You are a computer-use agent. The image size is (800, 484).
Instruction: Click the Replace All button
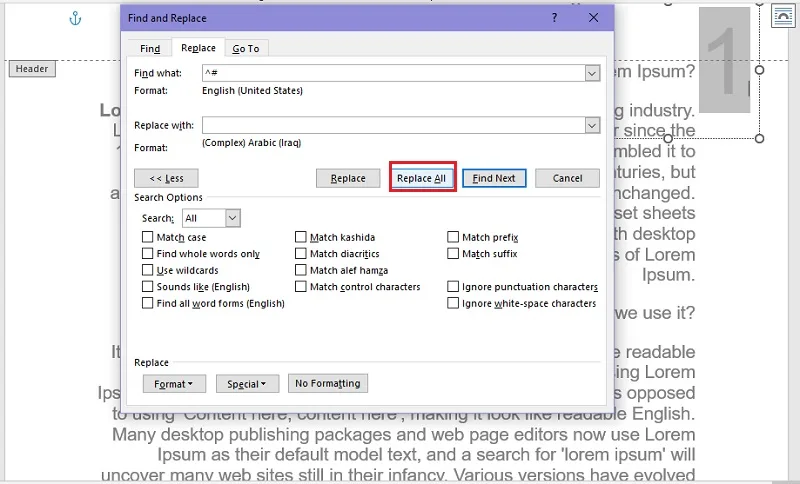tap(421, 178)
